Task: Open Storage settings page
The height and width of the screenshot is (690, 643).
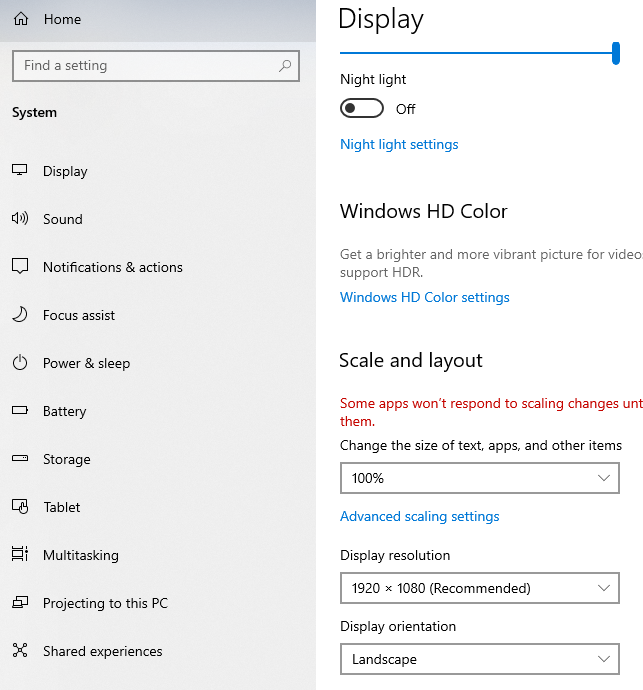Action: [66, 459]
